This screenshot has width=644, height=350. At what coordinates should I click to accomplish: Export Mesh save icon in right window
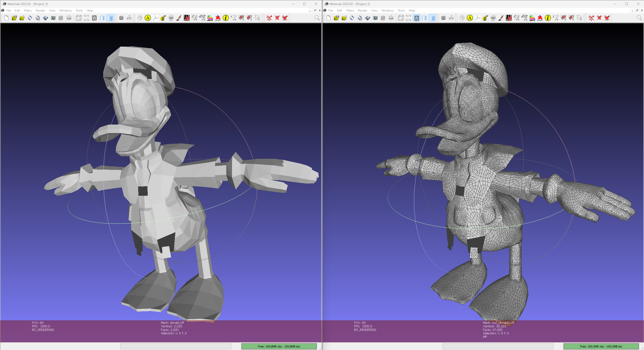[x=368, y=18]
